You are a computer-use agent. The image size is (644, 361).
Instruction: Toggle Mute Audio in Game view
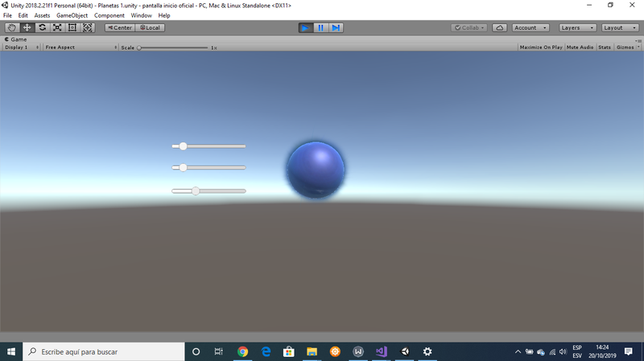click(x=580, y=47)
